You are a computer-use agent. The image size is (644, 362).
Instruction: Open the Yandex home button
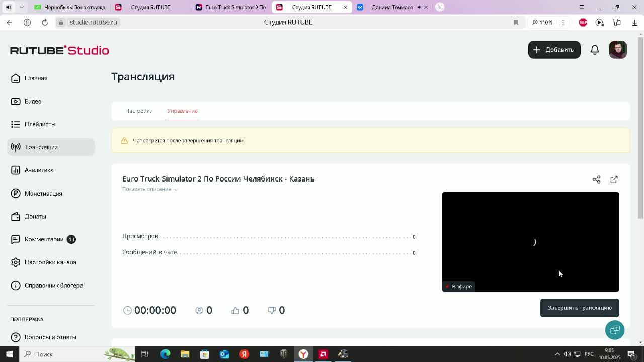[27, 22]
